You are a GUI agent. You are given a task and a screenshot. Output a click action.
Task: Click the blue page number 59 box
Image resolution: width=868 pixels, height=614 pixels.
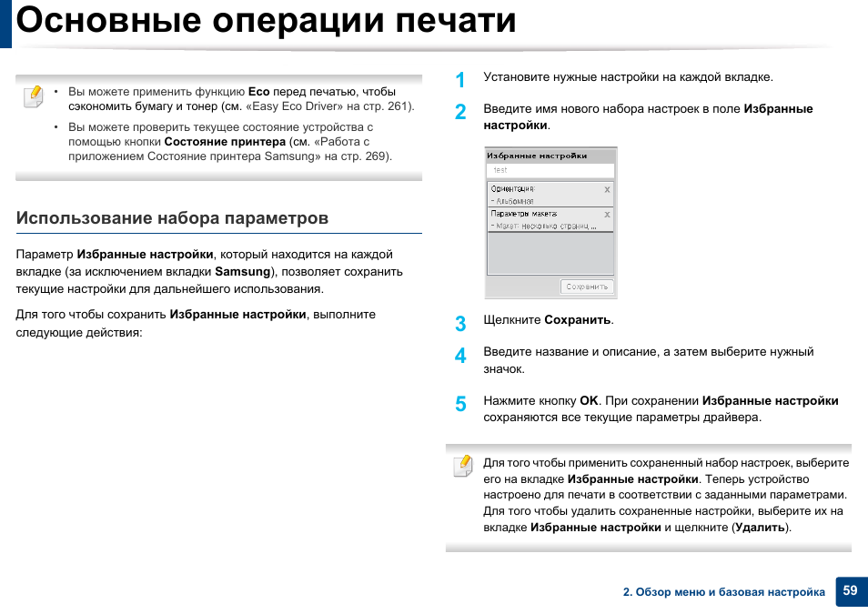[849, 591]
